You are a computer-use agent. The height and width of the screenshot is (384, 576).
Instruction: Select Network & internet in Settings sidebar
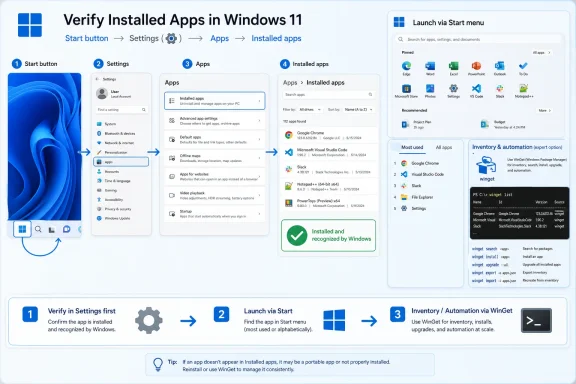[x=121, y=143]
